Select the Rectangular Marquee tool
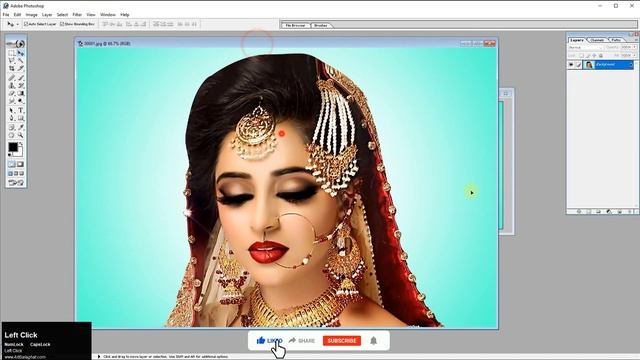The width and height of the screenshot is (640, 360). click(12, 53)
